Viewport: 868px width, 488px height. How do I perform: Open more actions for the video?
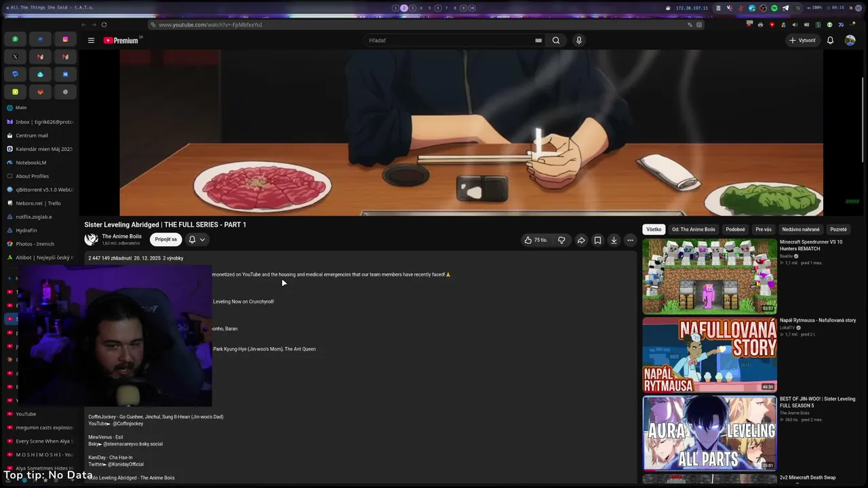coord(630,240)
